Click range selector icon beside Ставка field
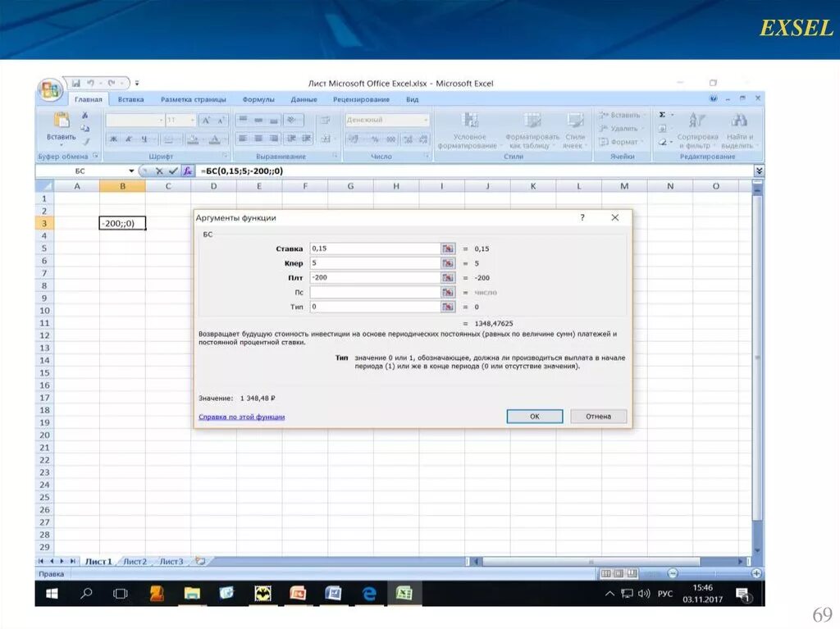Image resolution: width=840 pixels, height=629 pixels. [x=448, y=248]
